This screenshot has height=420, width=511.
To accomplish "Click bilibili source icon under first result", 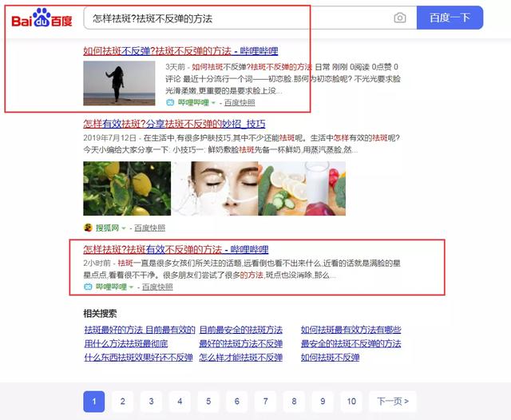I will (x=170, y=103).
